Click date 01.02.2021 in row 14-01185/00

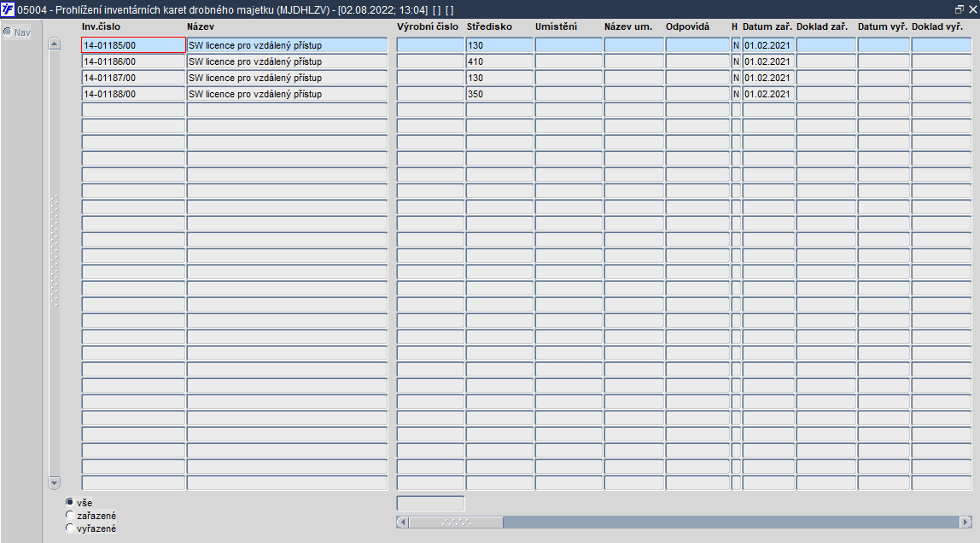pyautogui.click(x=768, y=45)
